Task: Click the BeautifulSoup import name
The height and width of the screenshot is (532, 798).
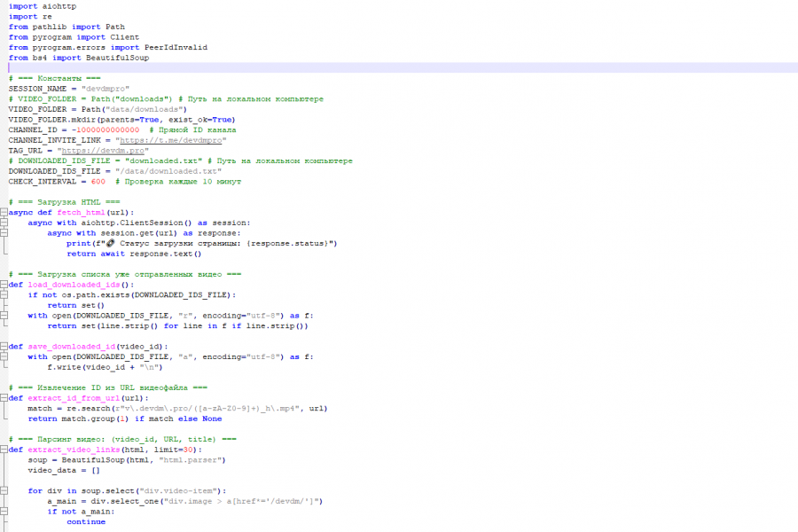Action: 117,58
